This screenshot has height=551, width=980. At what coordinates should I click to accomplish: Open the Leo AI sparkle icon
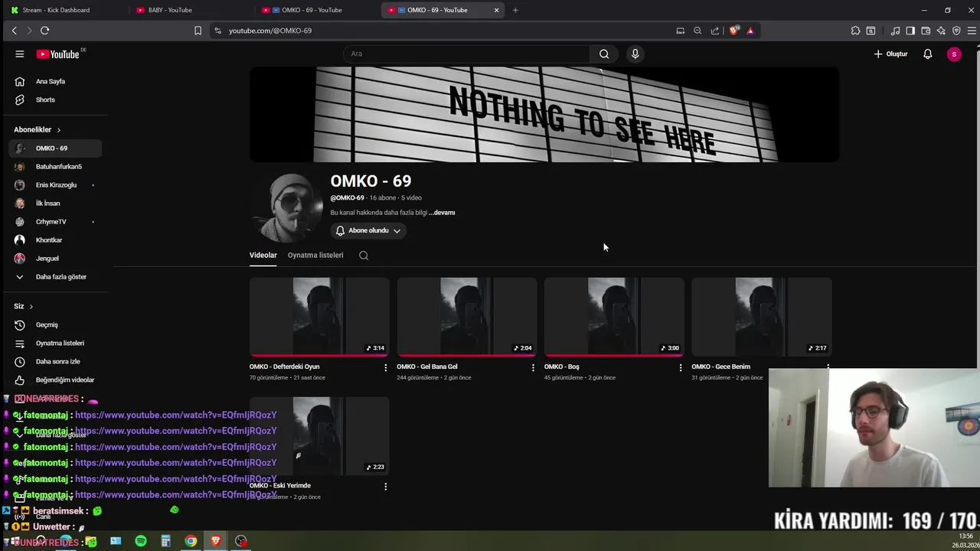pos(941,31)
